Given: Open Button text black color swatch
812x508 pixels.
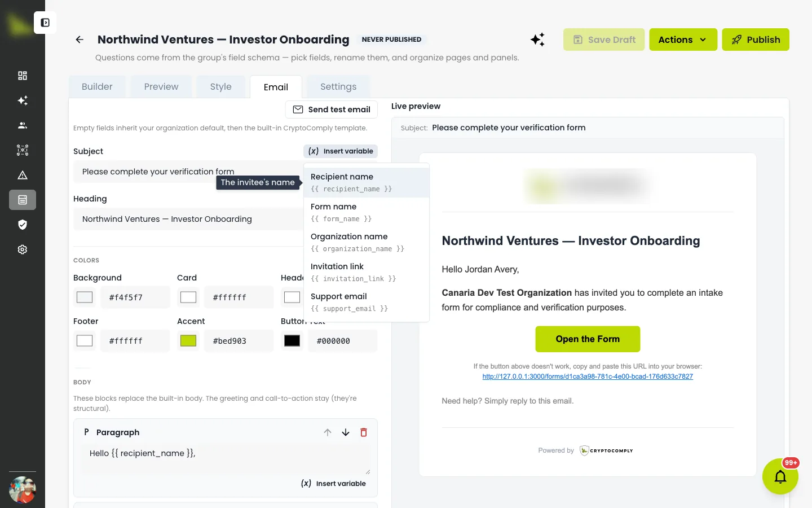Looking at the screenshot, I should (x=292, y=341).
